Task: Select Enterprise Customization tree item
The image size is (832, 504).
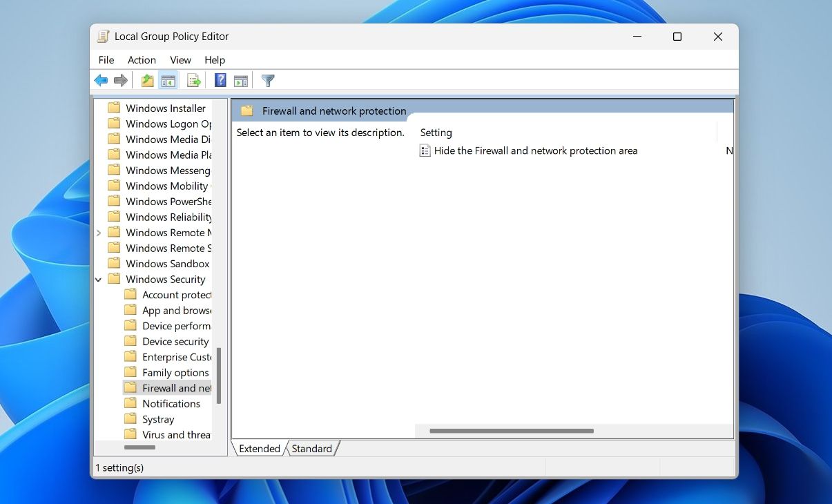Action: [177, 357]
